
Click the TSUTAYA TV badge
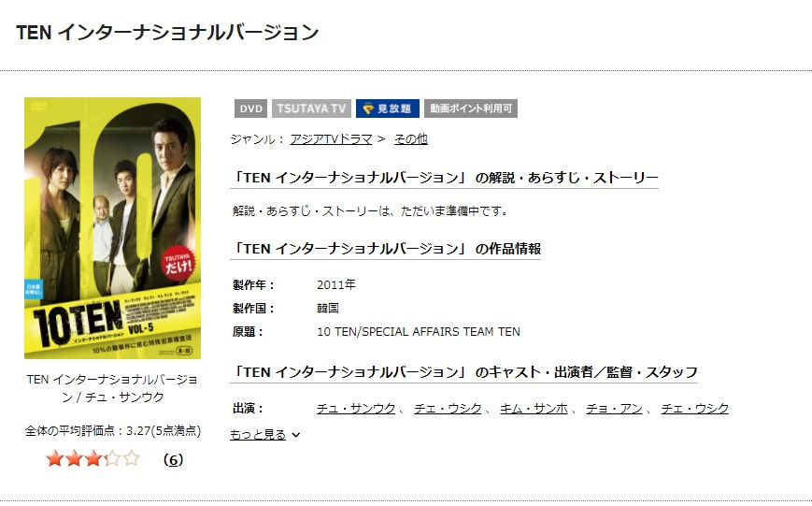tap(311, 108)
